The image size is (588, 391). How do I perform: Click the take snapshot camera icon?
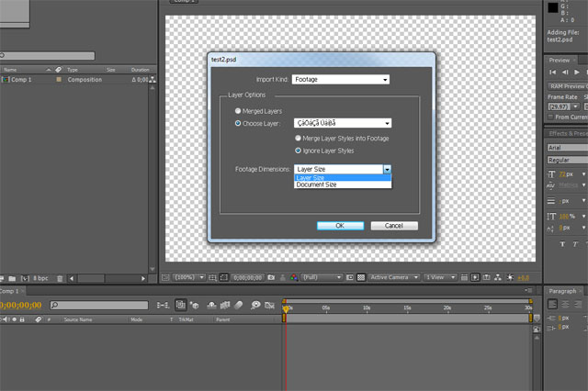coord(271,277)
